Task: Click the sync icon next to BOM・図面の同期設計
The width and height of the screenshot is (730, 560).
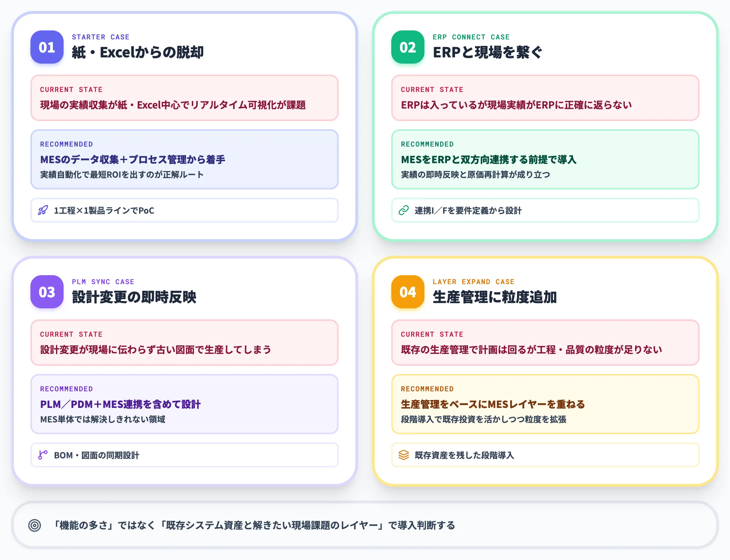Action: (x=43, y=455)
